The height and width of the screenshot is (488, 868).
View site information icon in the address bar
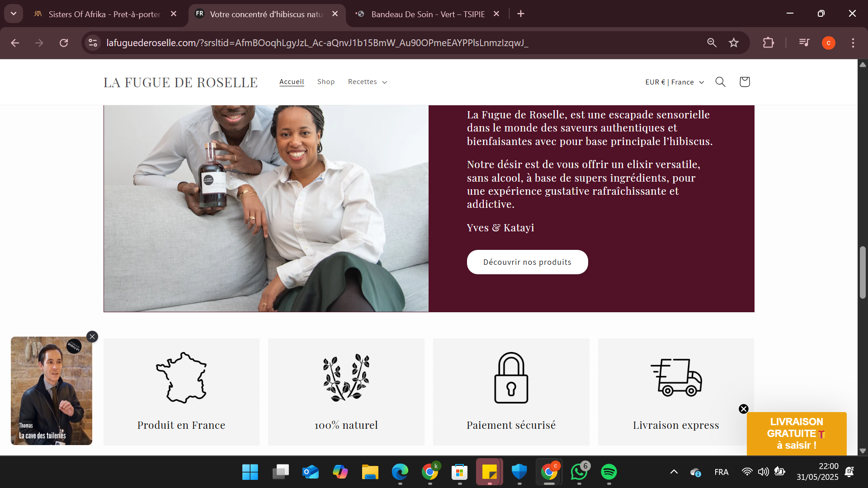(93, 43)
